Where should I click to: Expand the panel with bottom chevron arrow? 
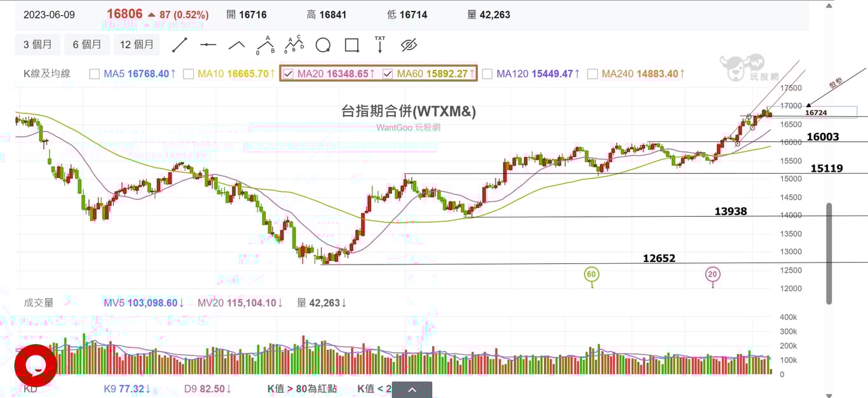[412, 390]
